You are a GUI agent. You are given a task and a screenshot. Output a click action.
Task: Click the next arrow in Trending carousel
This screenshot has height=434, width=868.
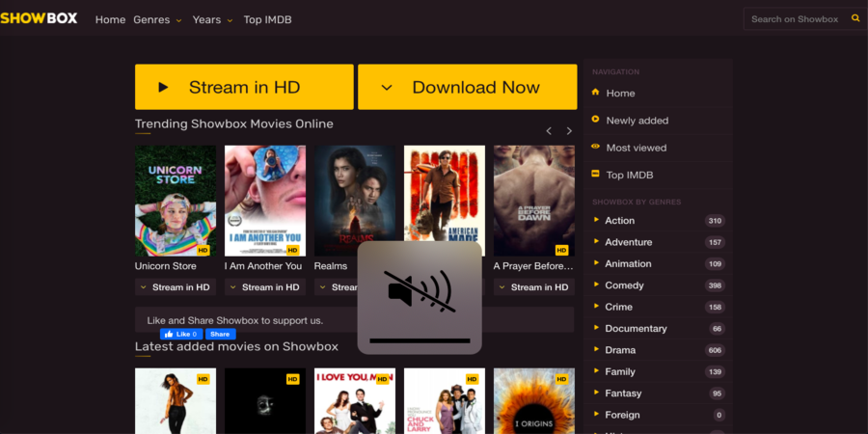569,130
